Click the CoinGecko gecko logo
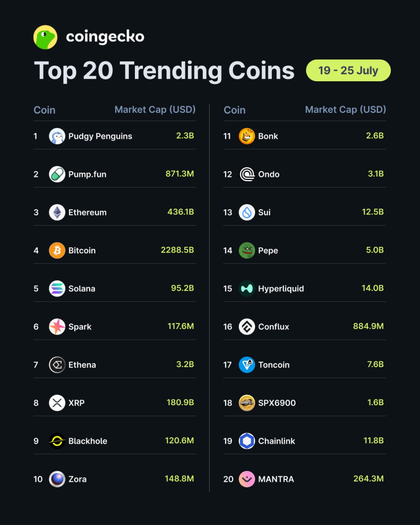 pyautogui.click(x=45, y=37)
